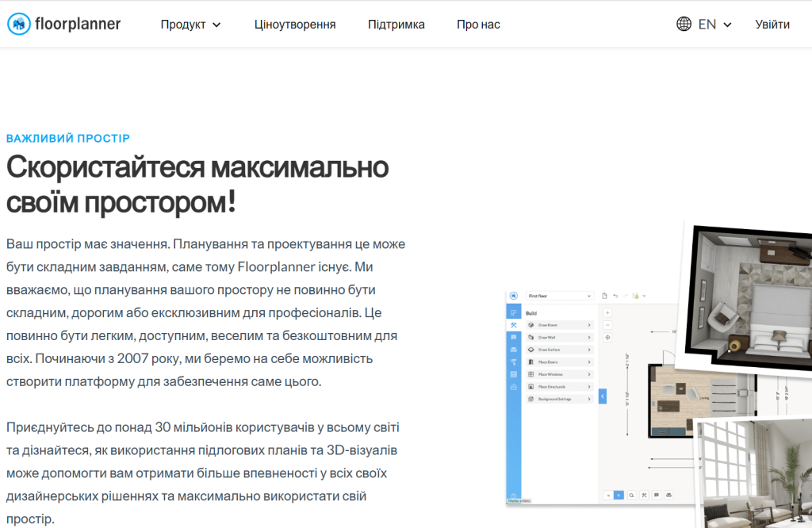812x528 pixels.
Task: Expand the EN language selector
Action: [714, 25]
